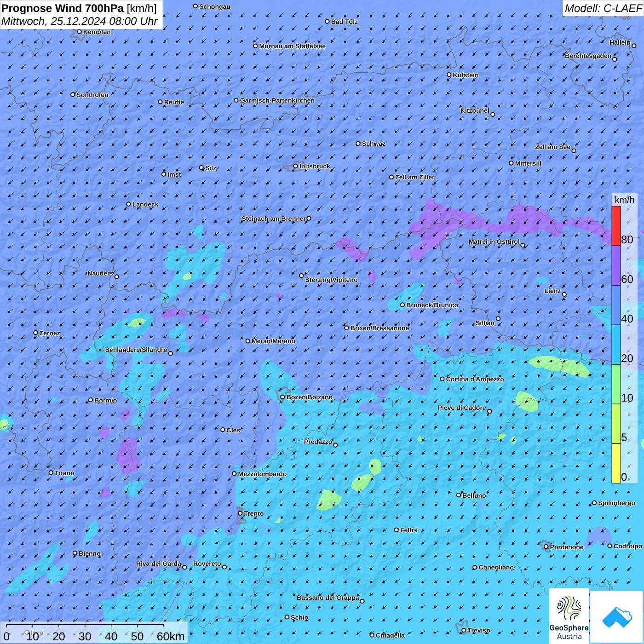Click the Bormio city label
The width and height of the screenshot is (644, 644).
pyautogui.click(x=105, y=400)
